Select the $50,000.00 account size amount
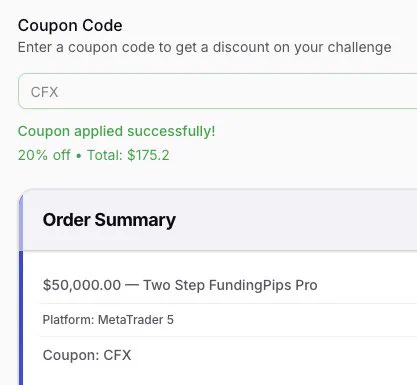Viewport: 417px width, 385px height. 82,285
